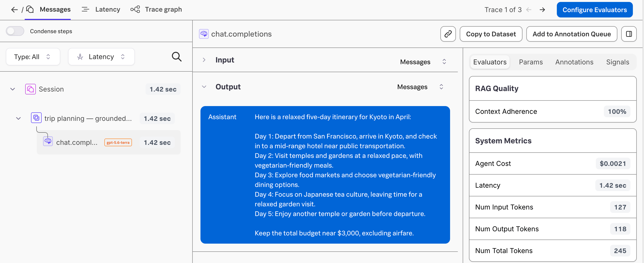The width and height of the screenshot is (644, 263).
Task: Open the Type: All dropdown
Action: point(33,57)
